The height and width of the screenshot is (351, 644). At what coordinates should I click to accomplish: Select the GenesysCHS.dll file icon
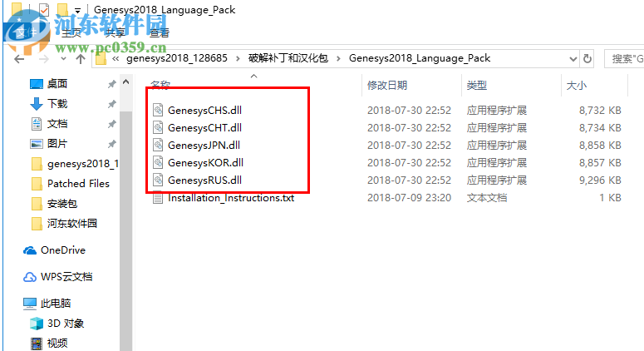pos(158,110)
